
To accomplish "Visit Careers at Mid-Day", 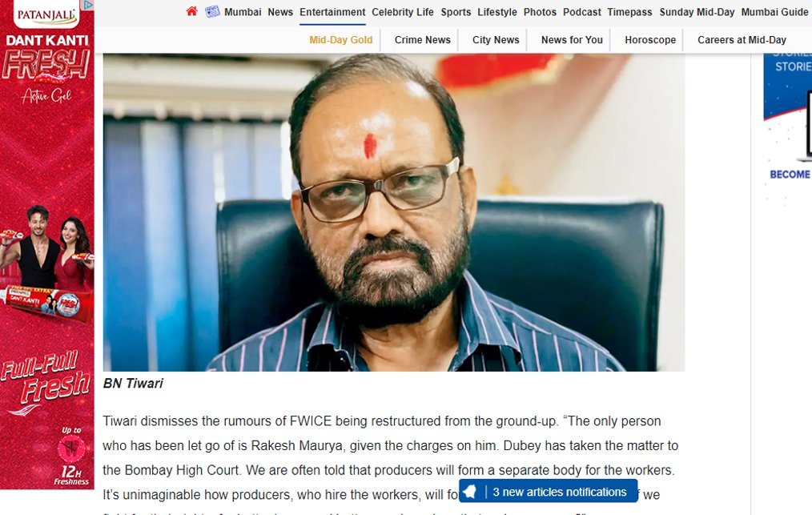I will click(742, 40).
